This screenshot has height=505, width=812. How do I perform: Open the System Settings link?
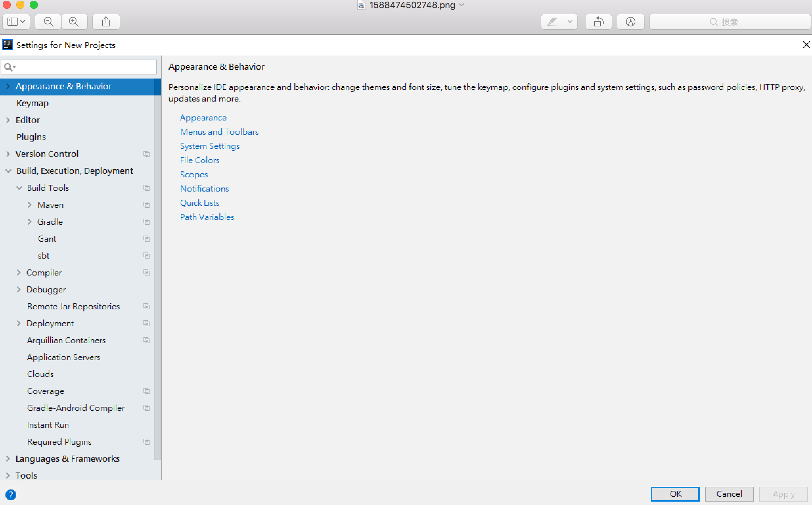pyautogui.click(x=210, y=146)
